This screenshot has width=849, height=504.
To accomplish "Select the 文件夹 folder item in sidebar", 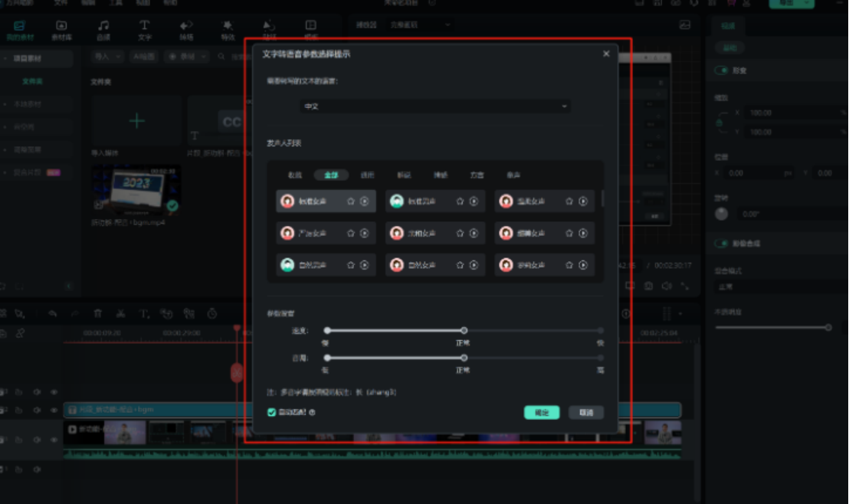I will [32, 81].
